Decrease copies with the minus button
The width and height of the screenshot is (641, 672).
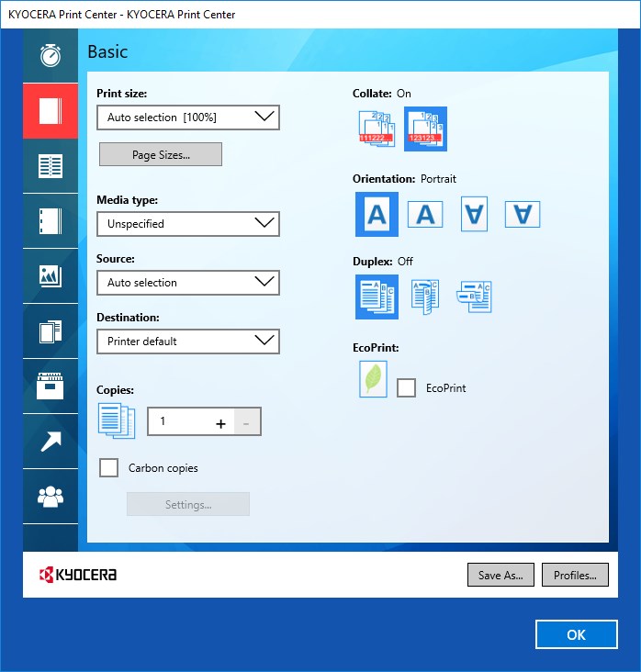pos(246,423)
